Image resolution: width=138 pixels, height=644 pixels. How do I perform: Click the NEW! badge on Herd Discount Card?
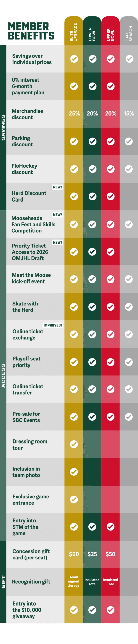click(x=57, y=187)
